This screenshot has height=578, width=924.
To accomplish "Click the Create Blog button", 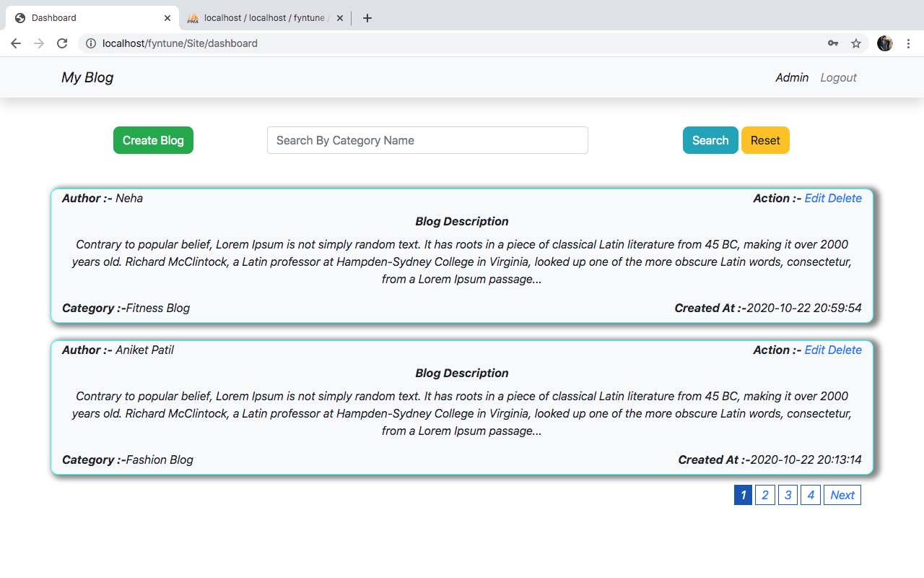I will pyautogui.click(x=153, y=140).
